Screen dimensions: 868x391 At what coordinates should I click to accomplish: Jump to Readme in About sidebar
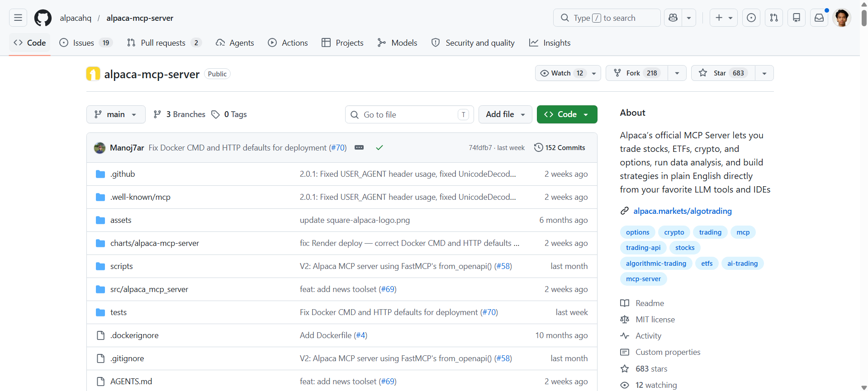tap(650, 303)
